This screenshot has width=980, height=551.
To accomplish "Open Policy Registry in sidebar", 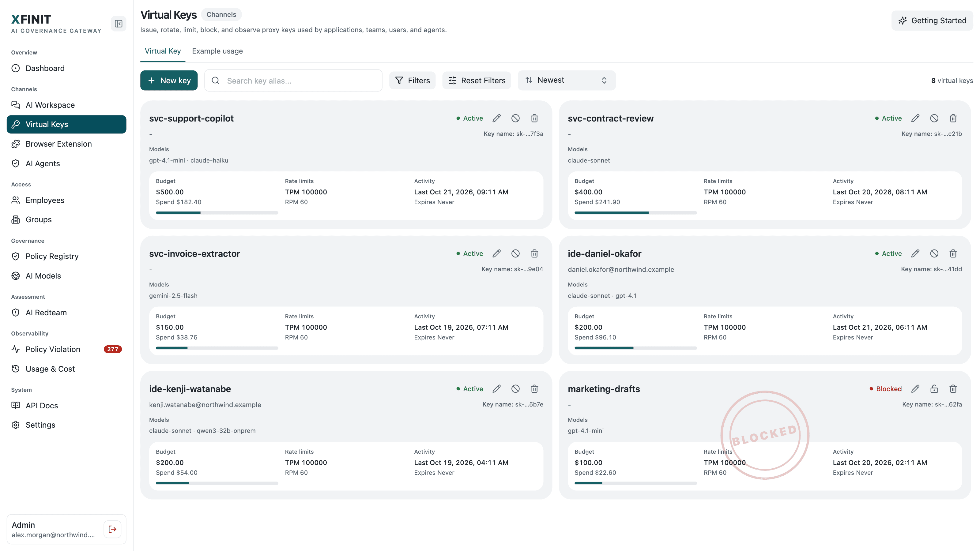I will pos(66,256).
